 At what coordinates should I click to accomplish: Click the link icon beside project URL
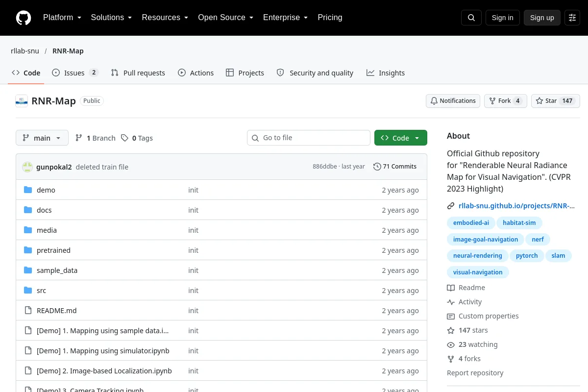coord(451,206)
